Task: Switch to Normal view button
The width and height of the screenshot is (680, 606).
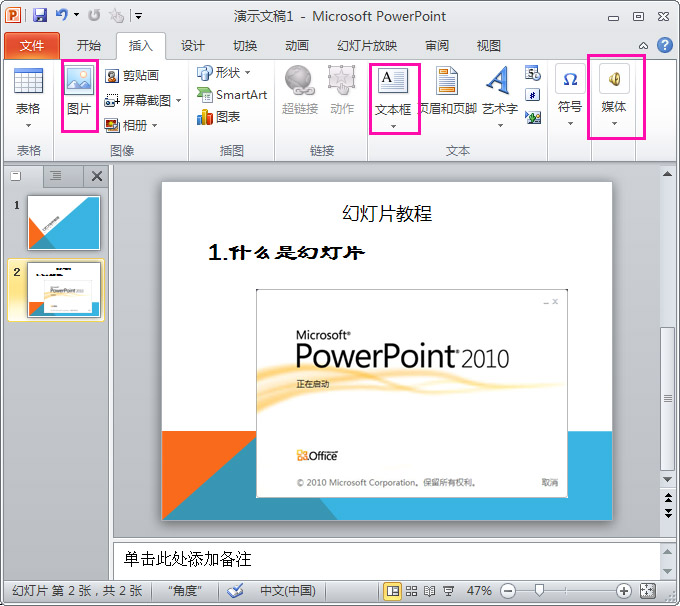Action: [392, 591]
